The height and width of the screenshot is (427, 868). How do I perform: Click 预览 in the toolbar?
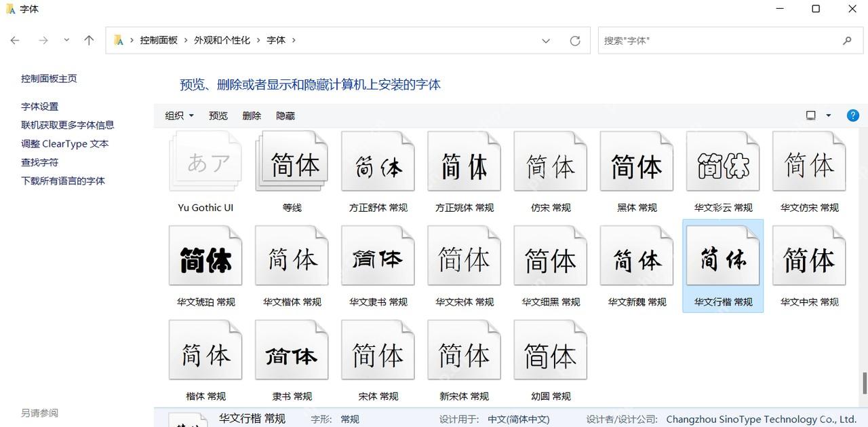click(x=218, y=115)
